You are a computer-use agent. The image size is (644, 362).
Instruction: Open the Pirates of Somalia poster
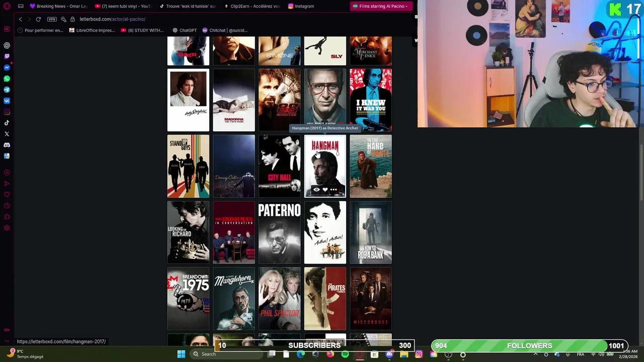[x=325, y=299]
